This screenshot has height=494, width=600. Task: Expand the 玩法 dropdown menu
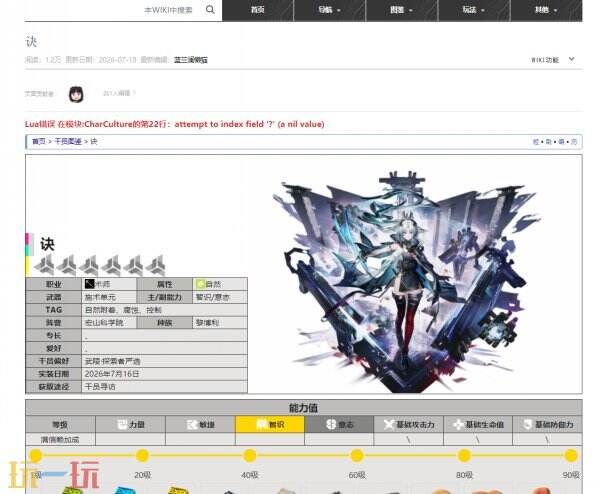[x=474, y=10]
